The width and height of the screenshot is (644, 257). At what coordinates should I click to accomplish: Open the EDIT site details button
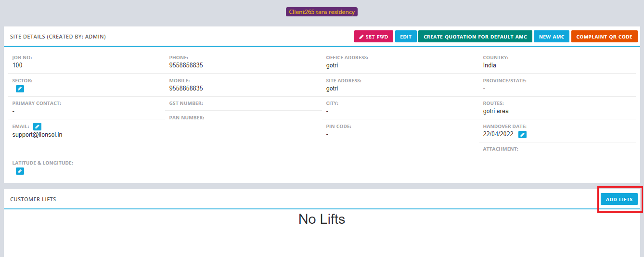[x=406, y=37]
